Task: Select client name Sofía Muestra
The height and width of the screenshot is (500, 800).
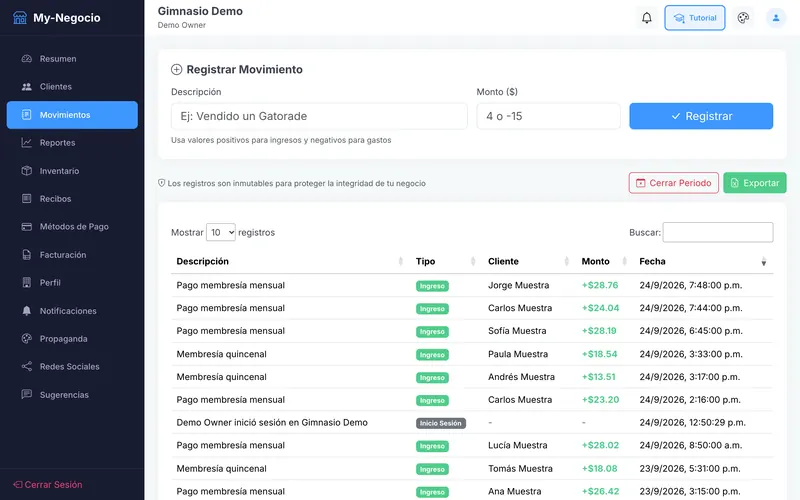Action: pos(517,331)
